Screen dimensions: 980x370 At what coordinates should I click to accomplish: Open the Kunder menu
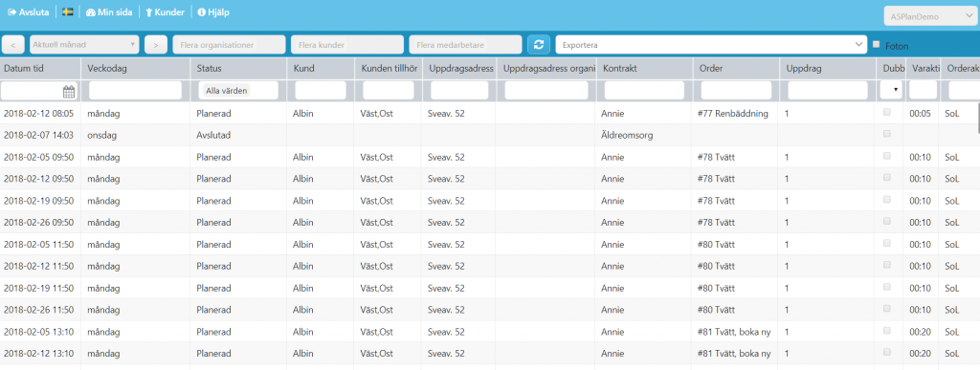click(x=165, y=12)
